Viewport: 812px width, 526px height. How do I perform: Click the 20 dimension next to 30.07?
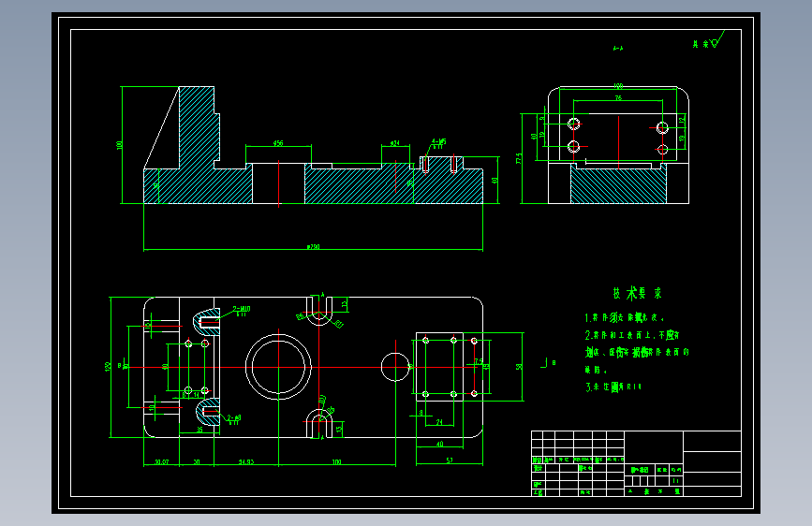tap(197, 461)
